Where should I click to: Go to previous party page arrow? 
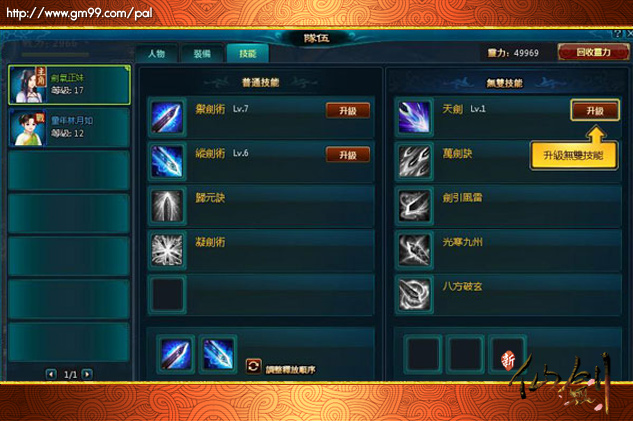point(51,374)
